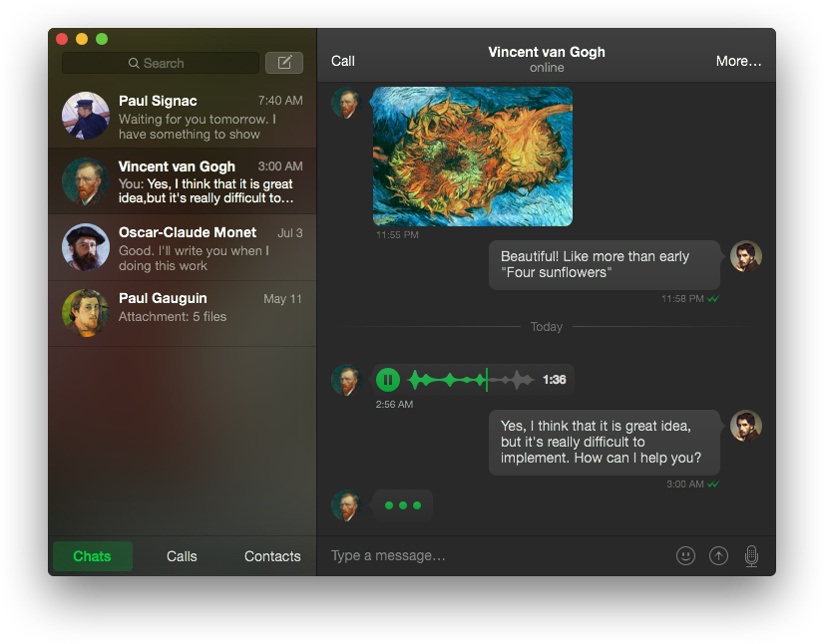The width and height of the screenshot is (824, 644).
Task: Pause the voice message playback
Action: pos(388,380)
